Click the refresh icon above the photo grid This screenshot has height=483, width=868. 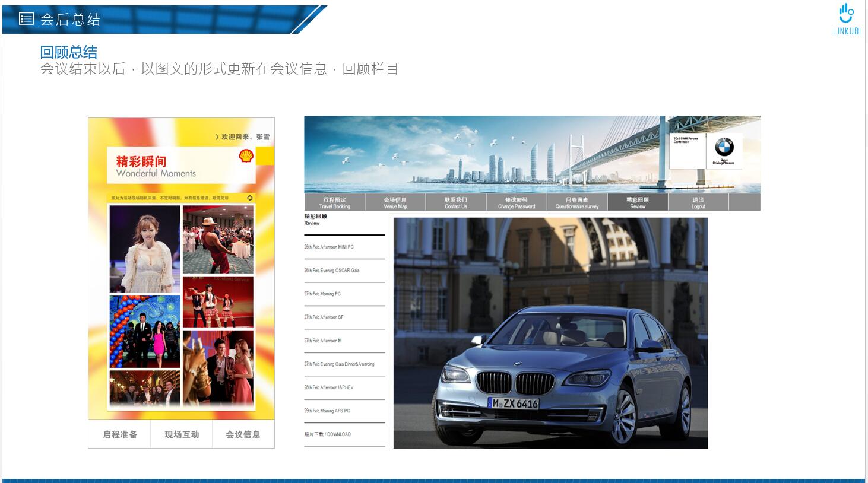[x=250, y=198]
